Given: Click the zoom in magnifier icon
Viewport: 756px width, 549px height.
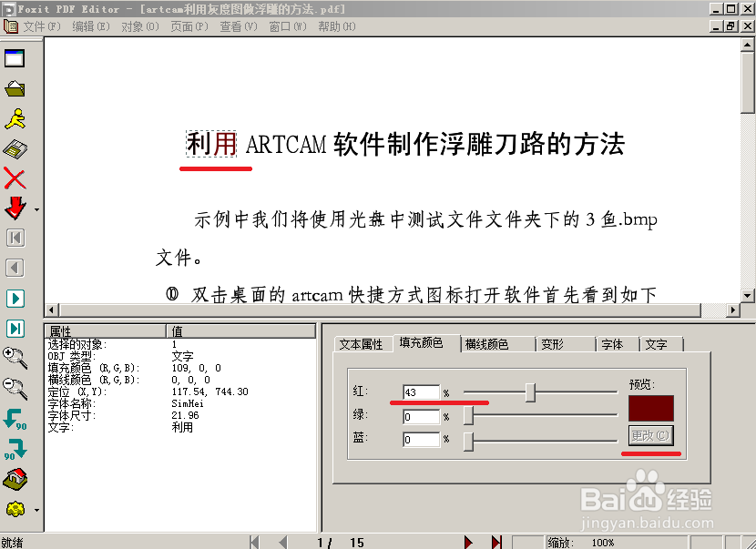Looking at the screenshot, I should click(x=15, y=358).
